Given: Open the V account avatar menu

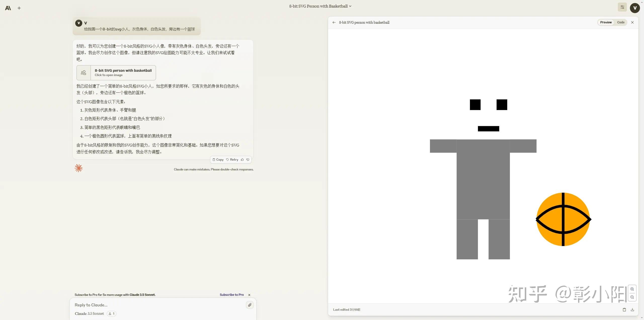Looking at the screenshot, I should [635, 8].
